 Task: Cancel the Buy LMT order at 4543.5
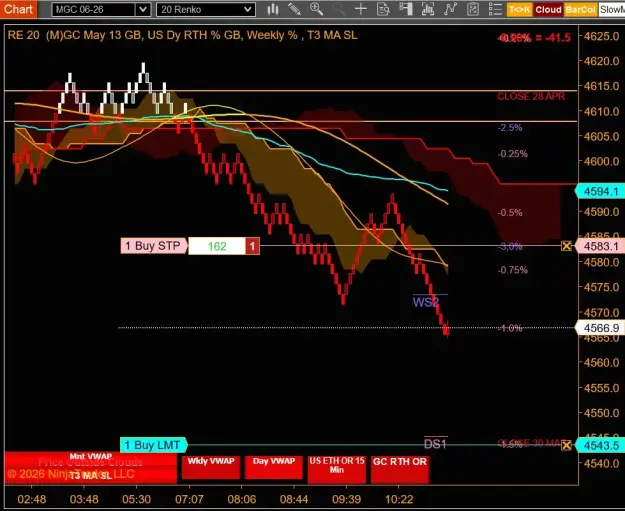(566, 445)
